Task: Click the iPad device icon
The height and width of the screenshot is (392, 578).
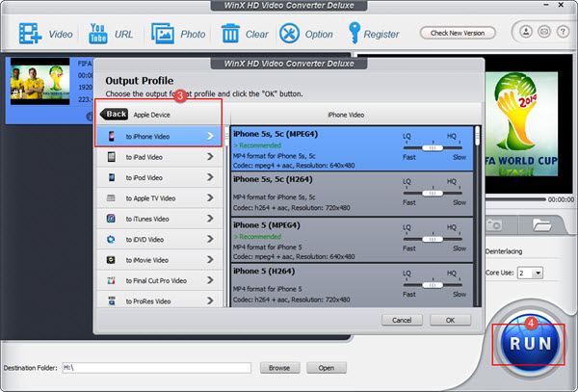Action: pos(112,157)
